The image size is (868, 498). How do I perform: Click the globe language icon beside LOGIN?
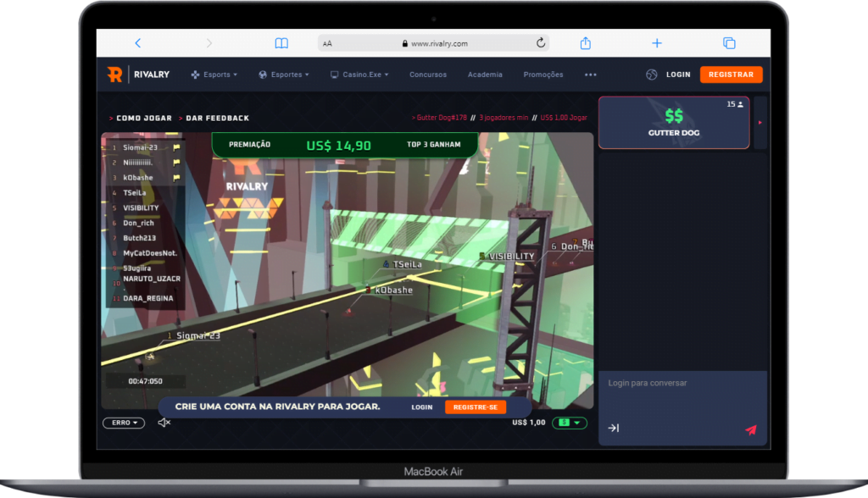click(652, 75)
